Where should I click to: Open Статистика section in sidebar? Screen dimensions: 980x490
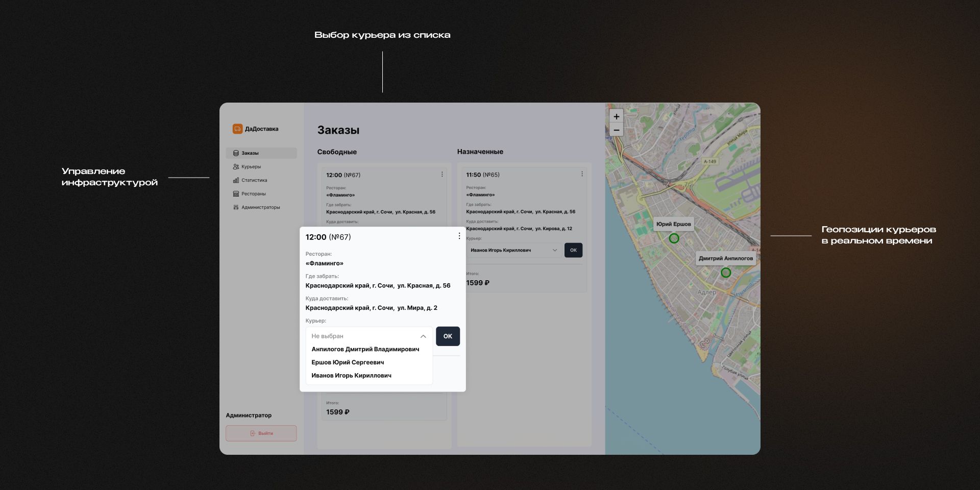pyautogui.click(x=261, y=180)
